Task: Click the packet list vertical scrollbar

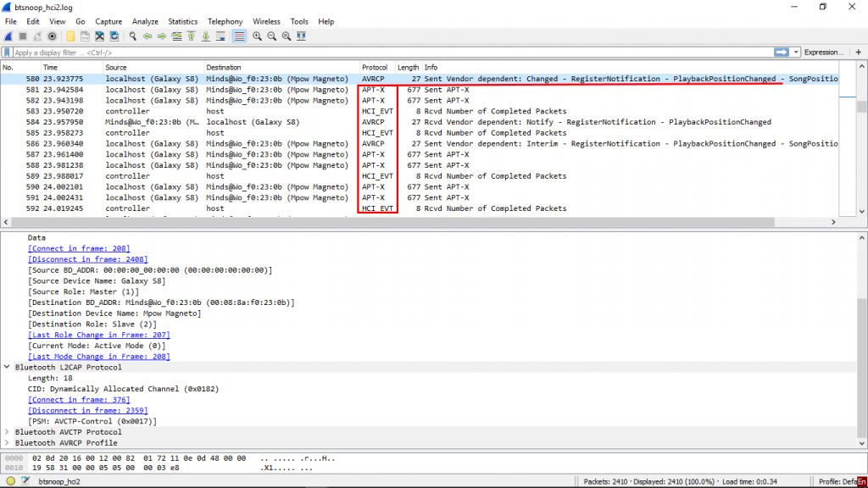Action: point(863,144)
